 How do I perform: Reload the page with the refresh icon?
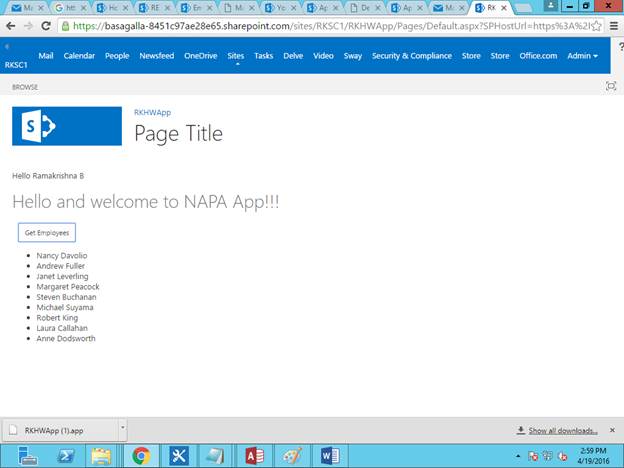click(46, 26)
